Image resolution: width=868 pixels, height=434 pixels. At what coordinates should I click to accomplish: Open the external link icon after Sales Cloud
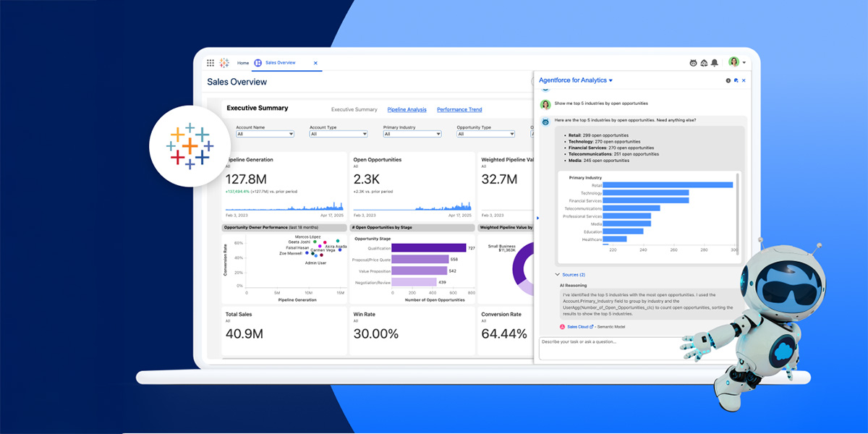tap(592, 327)
